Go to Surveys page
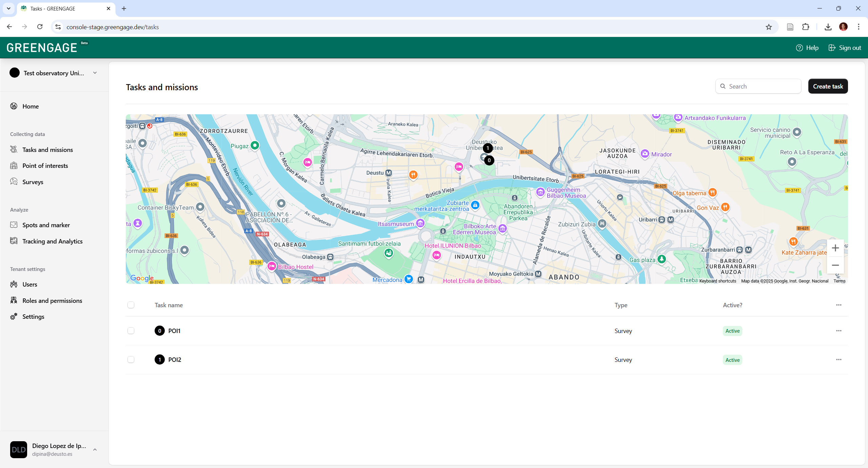 pyautogui.click(x=33, y=182)
